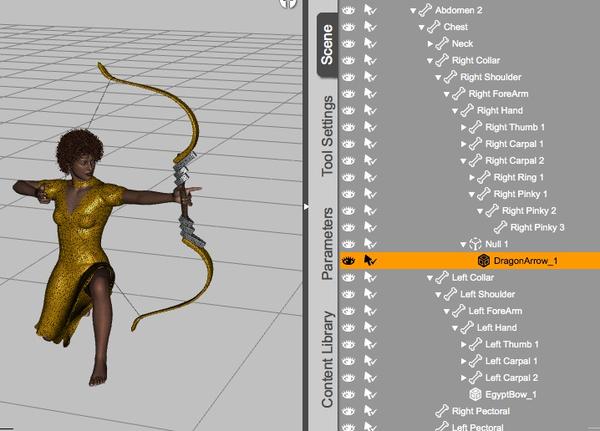
Task: Click the pane collapse arrow on divider
Action: click(x=306, y=207)
